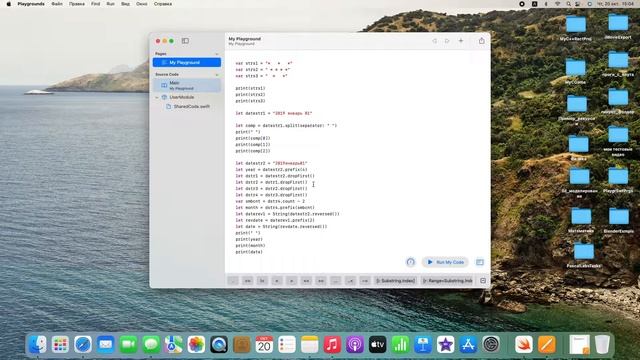Viewport: 640px width, 360px height.
Task: Open the Find menu
Action: [96, 4]
